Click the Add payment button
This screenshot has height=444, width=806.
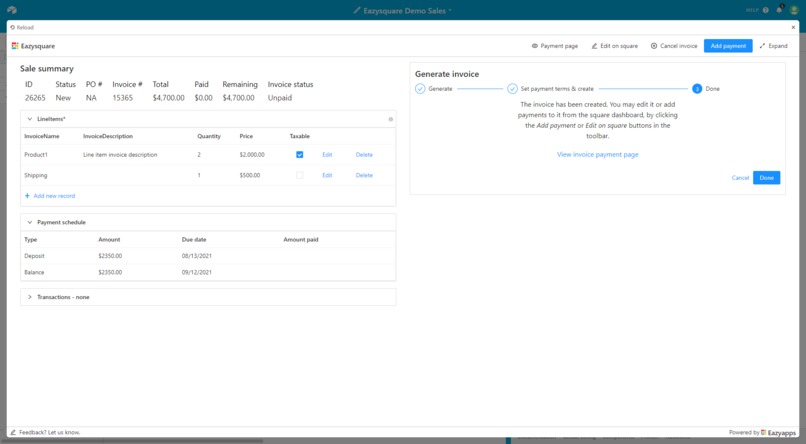point(728,46)
